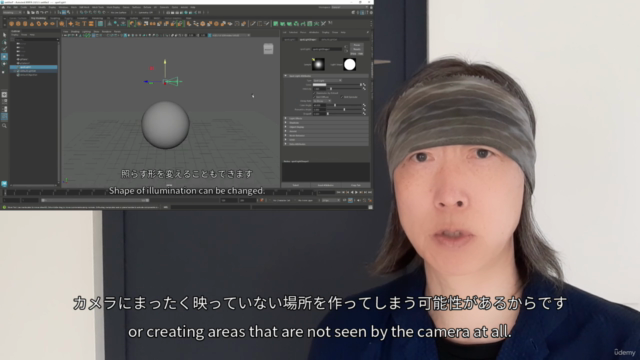Click the Undo icon on status line

42,13
